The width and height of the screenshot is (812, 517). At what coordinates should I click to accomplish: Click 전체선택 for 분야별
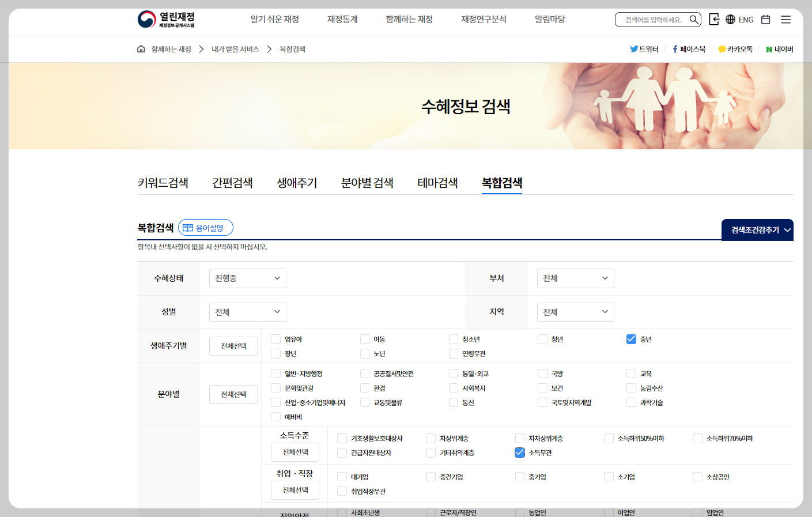click(x=233, y=394)
